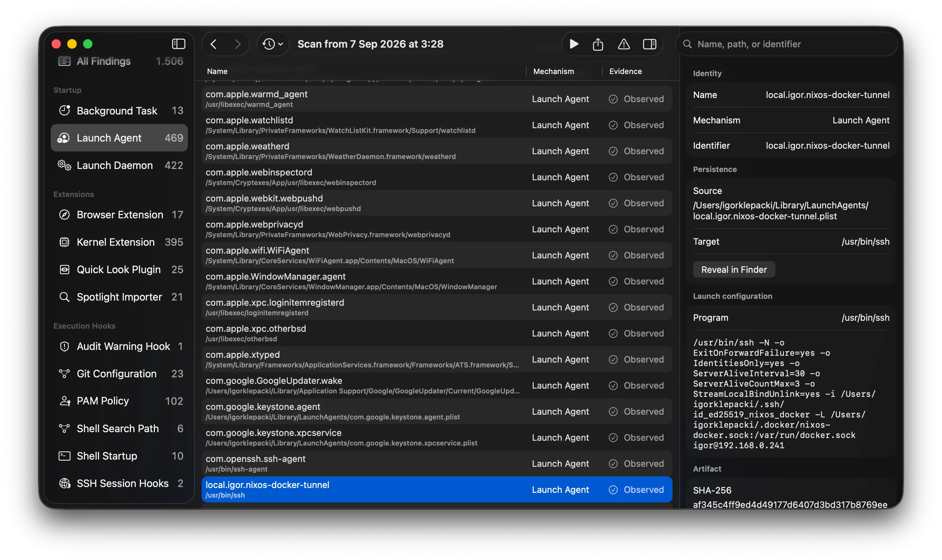Go forward with the right chevron

point(238,44)
